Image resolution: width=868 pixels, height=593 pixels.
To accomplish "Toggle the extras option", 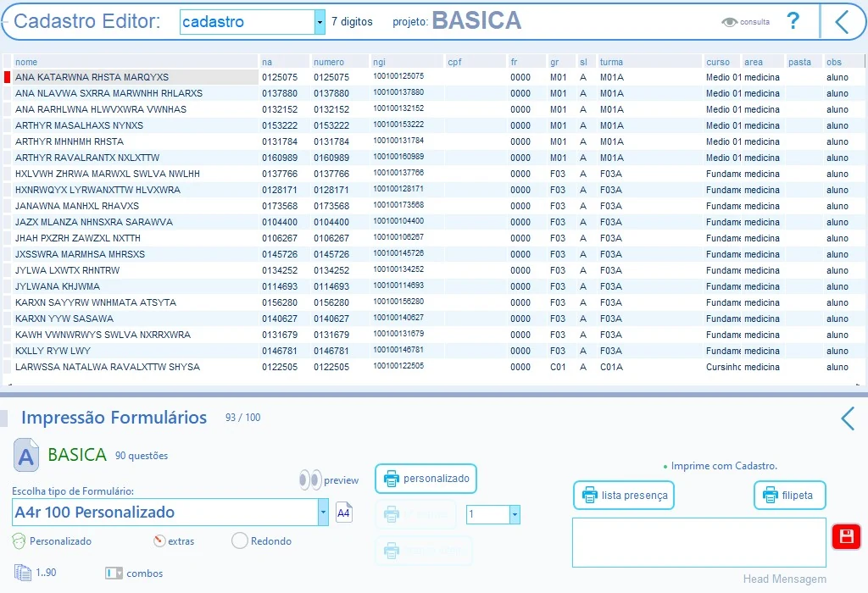I will coord(159,540).
